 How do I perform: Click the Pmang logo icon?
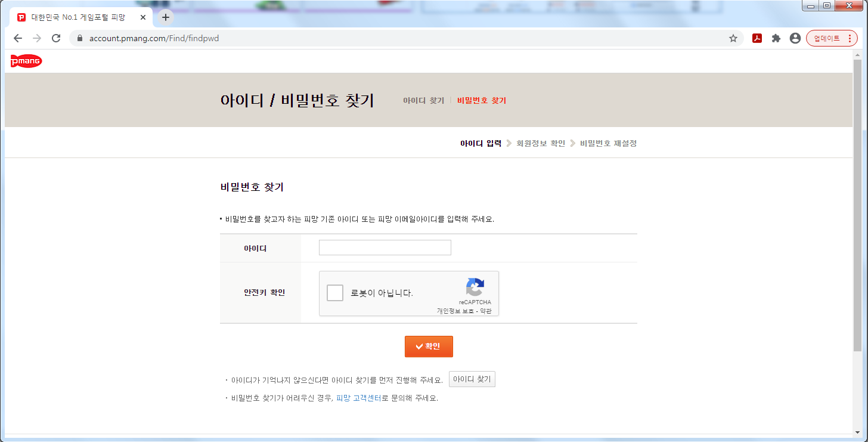(x=26, y=61)
